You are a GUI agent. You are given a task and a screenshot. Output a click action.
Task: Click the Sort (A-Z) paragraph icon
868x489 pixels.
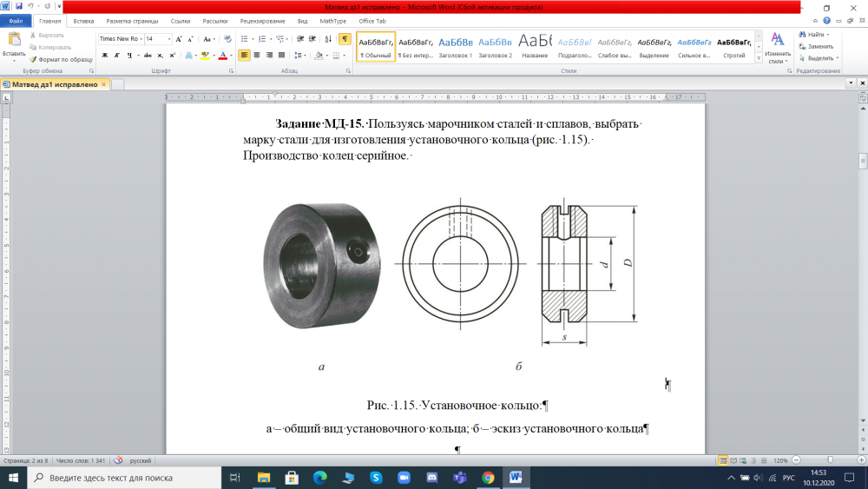pos(327,39)
